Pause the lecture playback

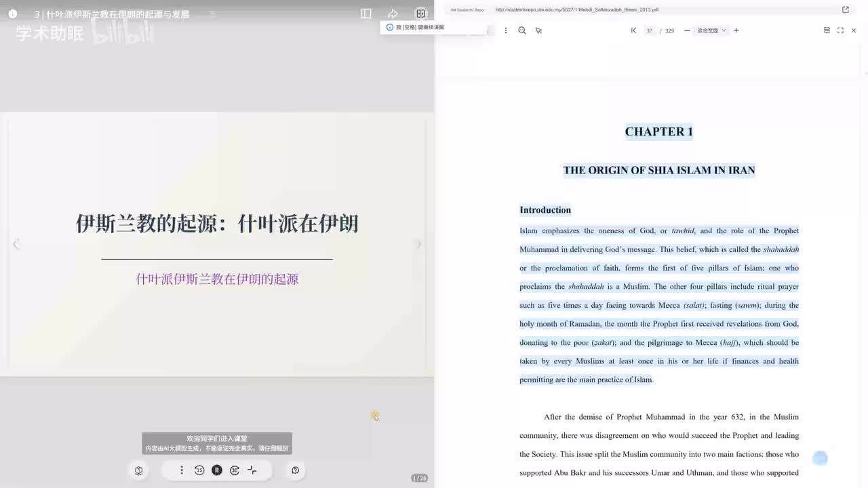coord(217,470)
